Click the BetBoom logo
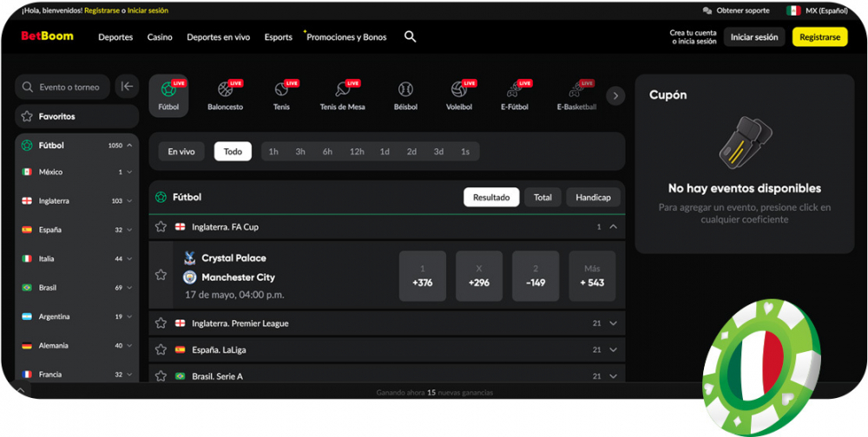Viewport: 868px width, 437px height. [x=47, y=36]
